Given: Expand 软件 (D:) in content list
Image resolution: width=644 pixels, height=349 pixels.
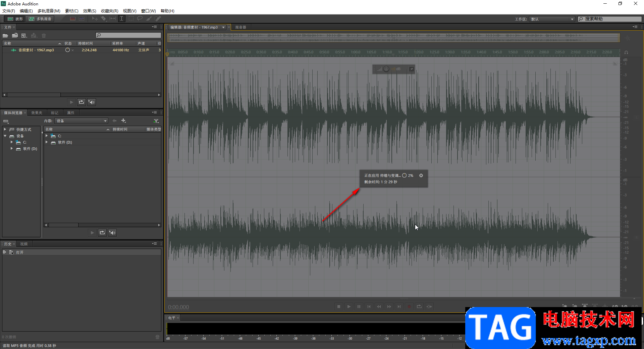Looking at the screenshot, I should coord(47,142).
